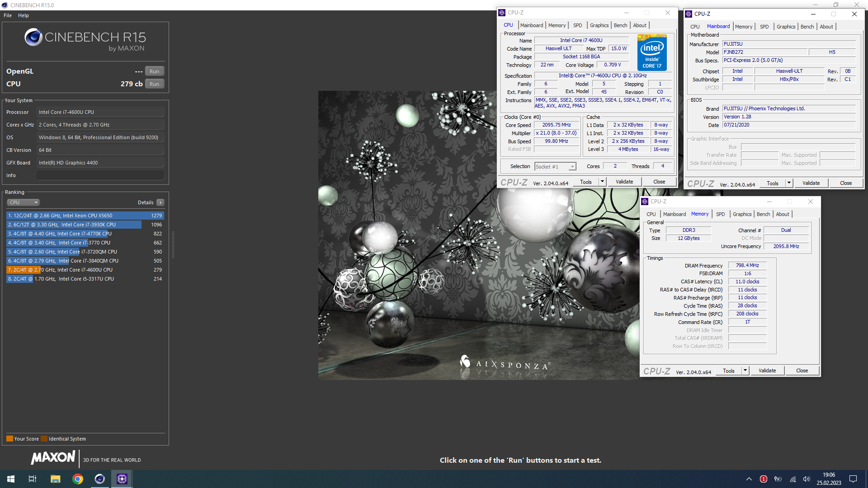Image resolution: width=868 pixels, height=488 pixels.
Task: Click the CPU-Z title icon of the CPU window
Action: [502, 13]
